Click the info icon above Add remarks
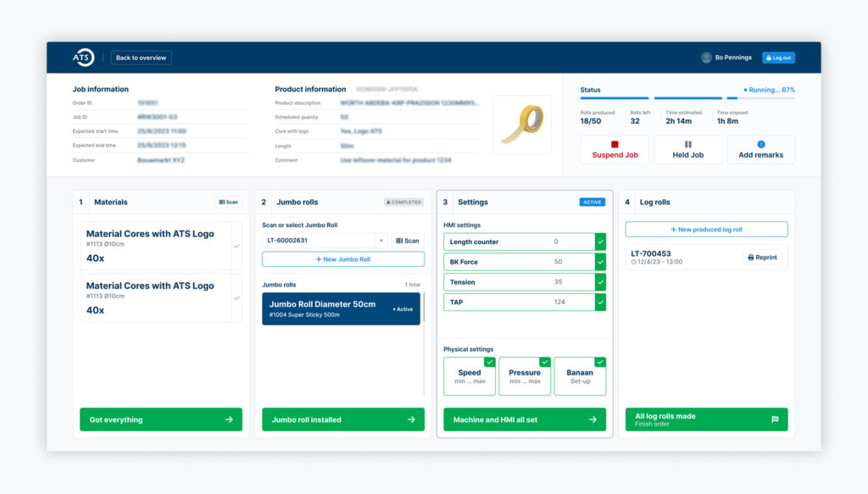The width and height of the screenshot is (868, 494). (760, 144)
